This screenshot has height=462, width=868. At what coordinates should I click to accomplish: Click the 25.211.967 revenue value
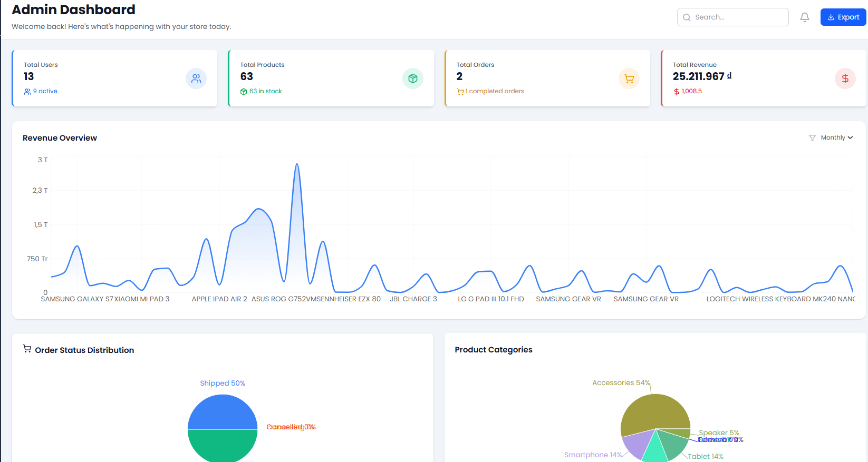coord(702,76)
